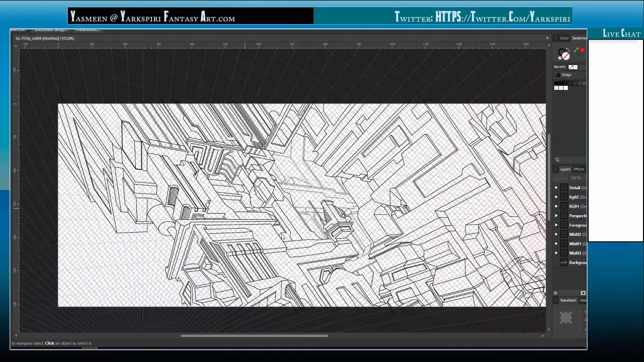Click the mask layer icon under Layers panel
The width and height of the screenshot is (644, 362).
tap(583, 293)
